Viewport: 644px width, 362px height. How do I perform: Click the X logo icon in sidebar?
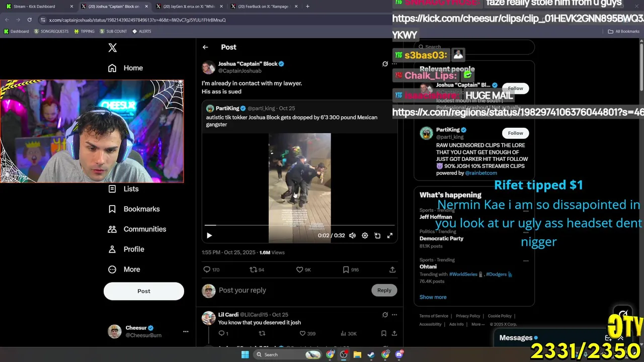pyautogui.click(x=112, y=48)
